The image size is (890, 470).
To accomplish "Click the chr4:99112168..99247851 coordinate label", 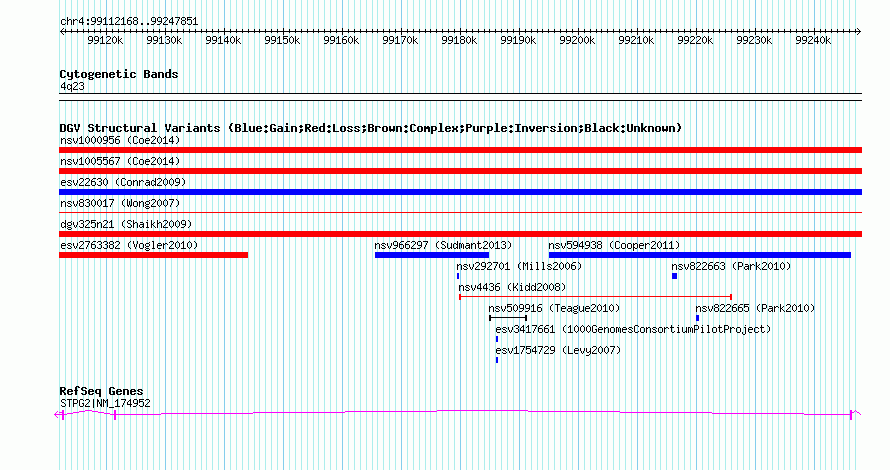I will click(x=129, y=22).
